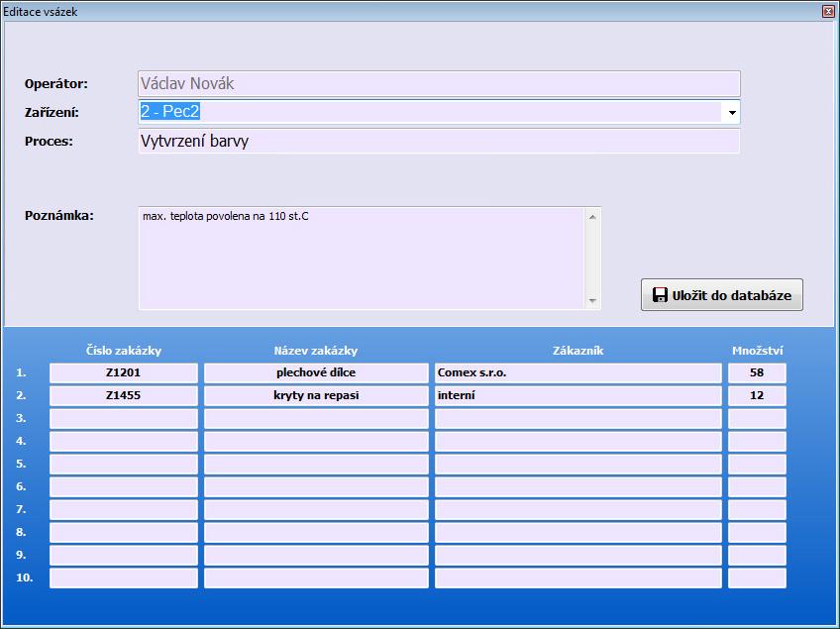Click the Poznámka scrollbar up arrow

[592, 217]
